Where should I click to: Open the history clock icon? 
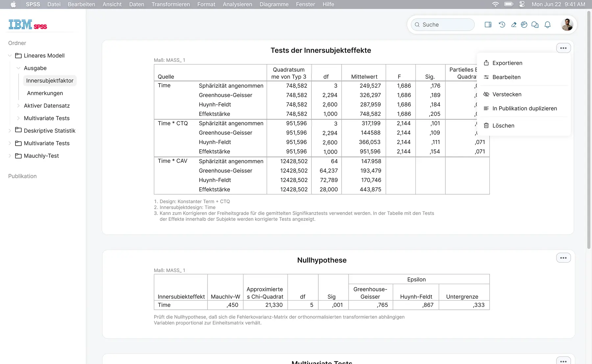502,25
